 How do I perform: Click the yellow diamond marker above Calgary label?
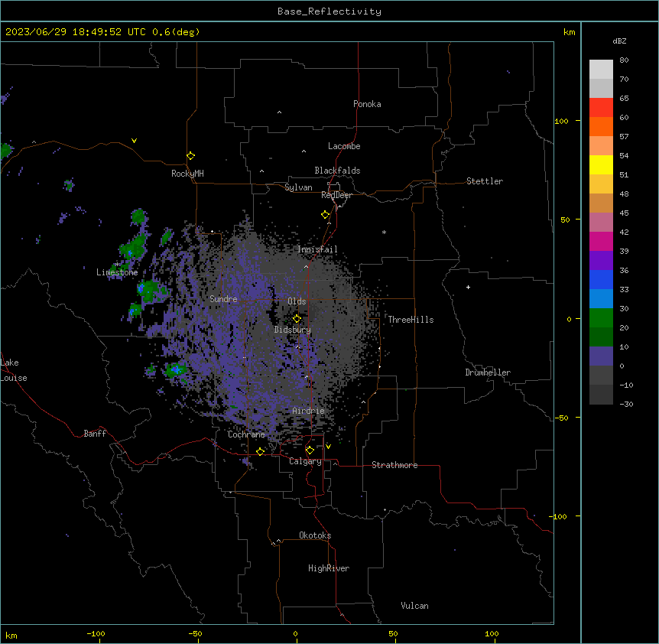pyautogui.click(x=310, y=450)
